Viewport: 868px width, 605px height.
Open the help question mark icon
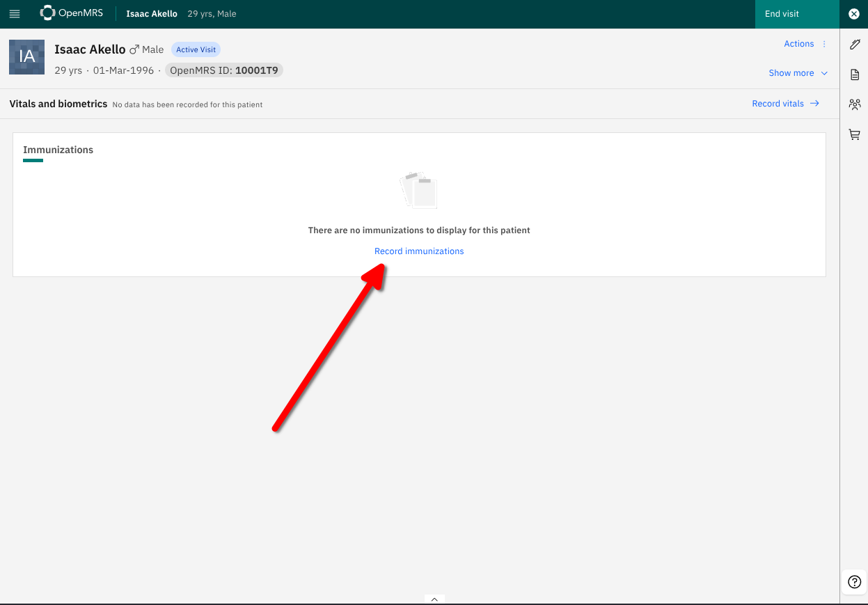(x=855, y=582)
